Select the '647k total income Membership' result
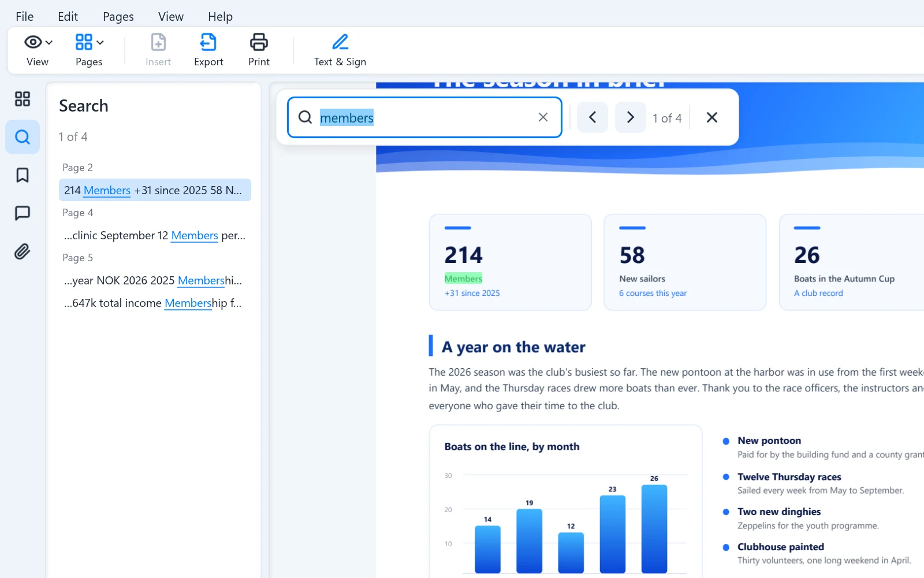Viewport: 924px width, 578px height. (155, 303)
